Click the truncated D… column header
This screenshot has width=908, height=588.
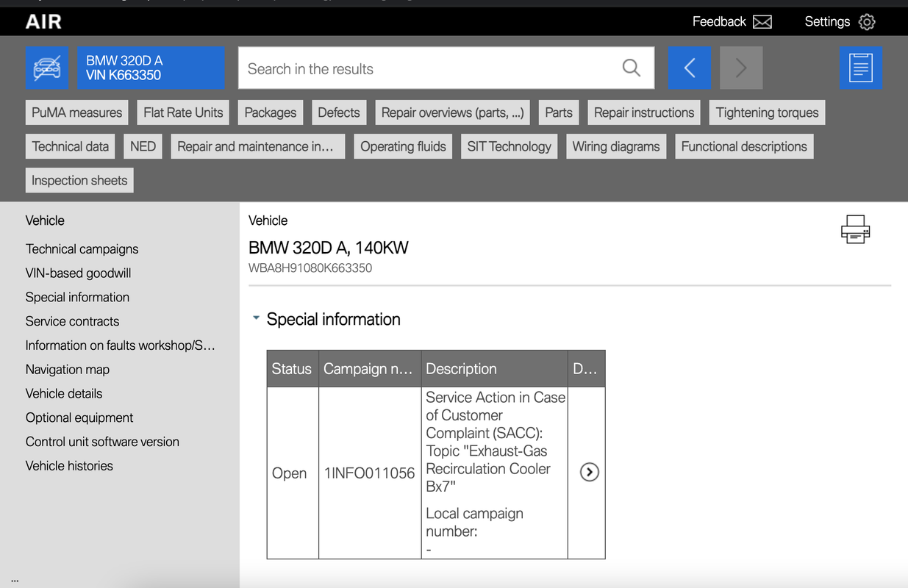pos(586,369)
